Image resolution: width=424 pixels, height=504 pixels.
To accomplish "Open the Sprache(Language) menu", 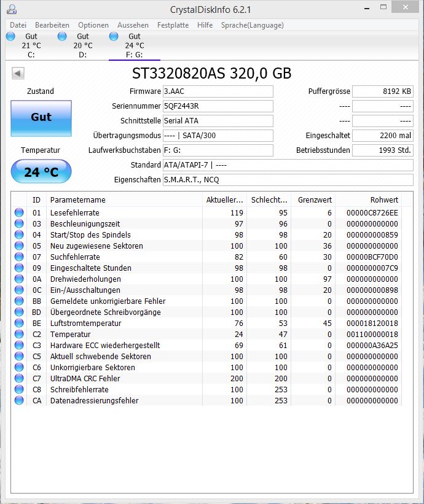I will coord(252,25).
